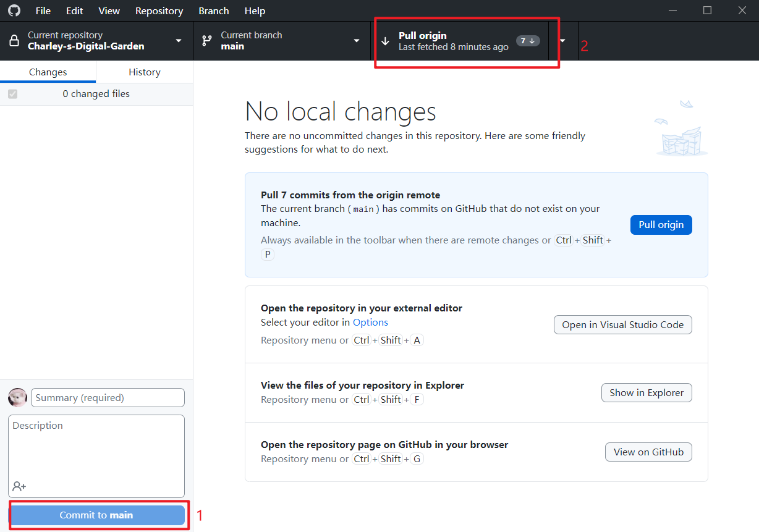Click the user avatar beside summary
This screenshot has width=759, height=532.
click(x=17, y=397)
